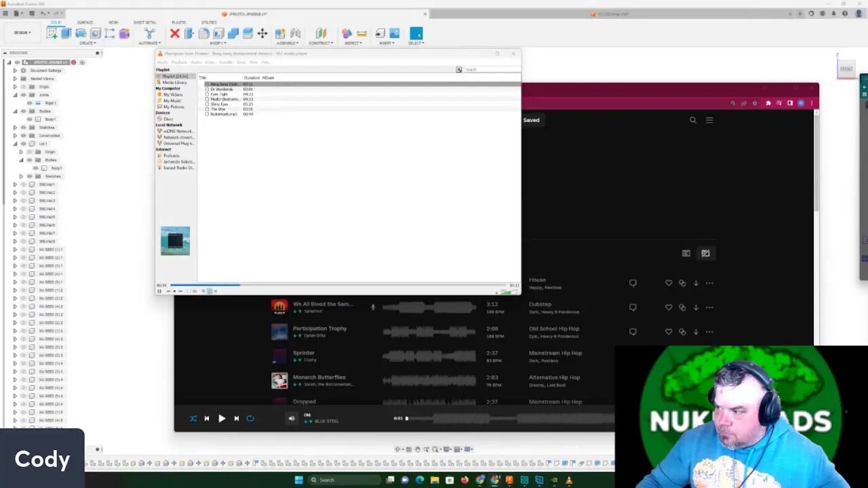Open the Construct dropdown menu
Image resolution: width=868 pixels, height=488 pixels.
click(x=320, y=43)
